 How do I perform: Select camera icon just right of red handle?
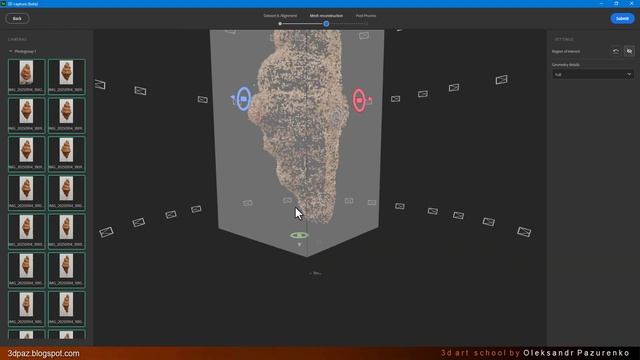click(395, 99)
